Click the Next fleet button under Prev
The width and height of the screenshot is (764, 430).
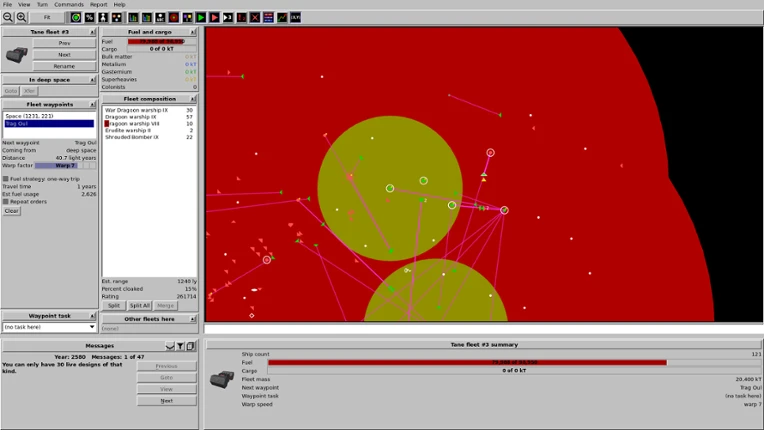coord(64,55)
